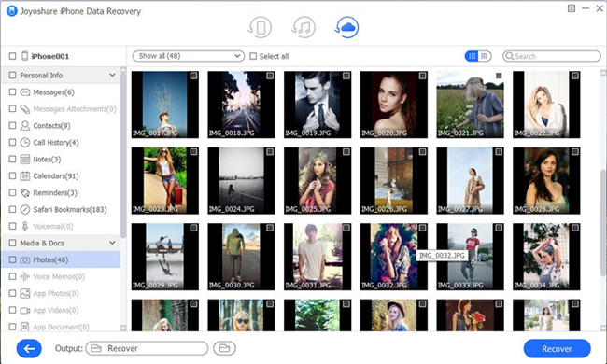This screenshot has height=364, width=607.
Task: Open the window menu icon in title bar
Action: click(572, 8)
